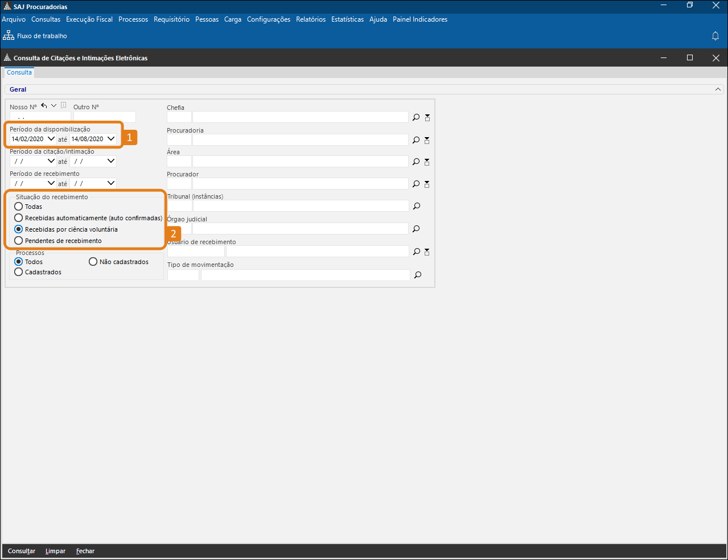Open the Procurador lookup magnifier
Screen dimensions: 728x560
click(416, 184)
